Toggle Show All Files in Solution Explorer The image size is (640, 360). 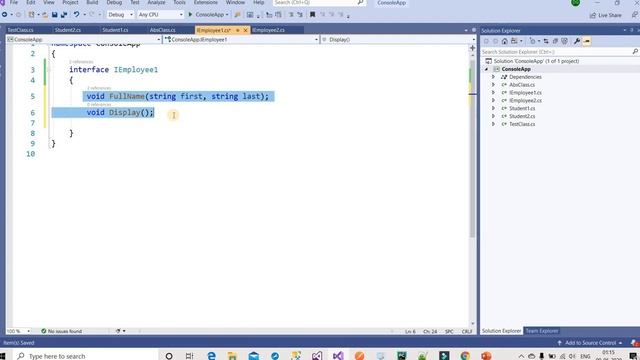564,41
